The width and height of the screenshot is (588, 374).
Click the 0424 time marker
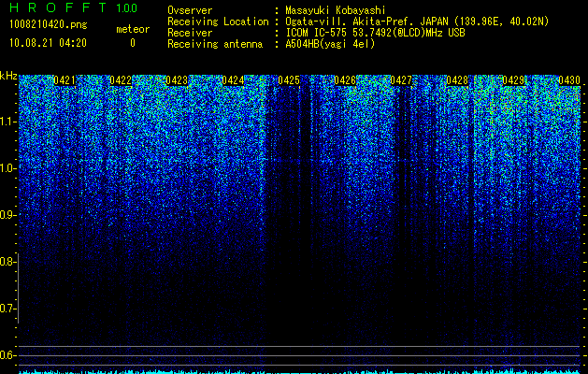pos(233,80)
